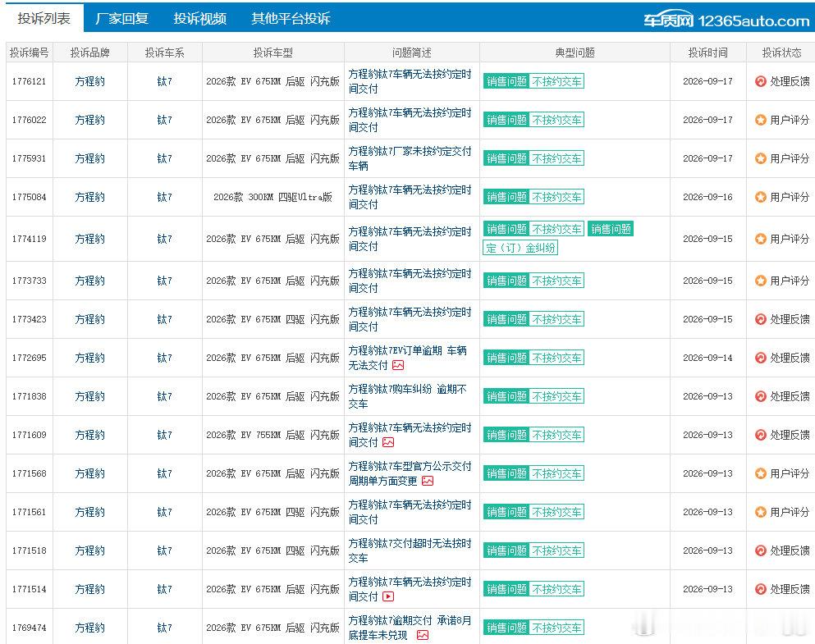Click the 处理反馈 status icon for complaint 1771518
The width and height of the screenshot is (815, 644).
click(x=761, y=550)
